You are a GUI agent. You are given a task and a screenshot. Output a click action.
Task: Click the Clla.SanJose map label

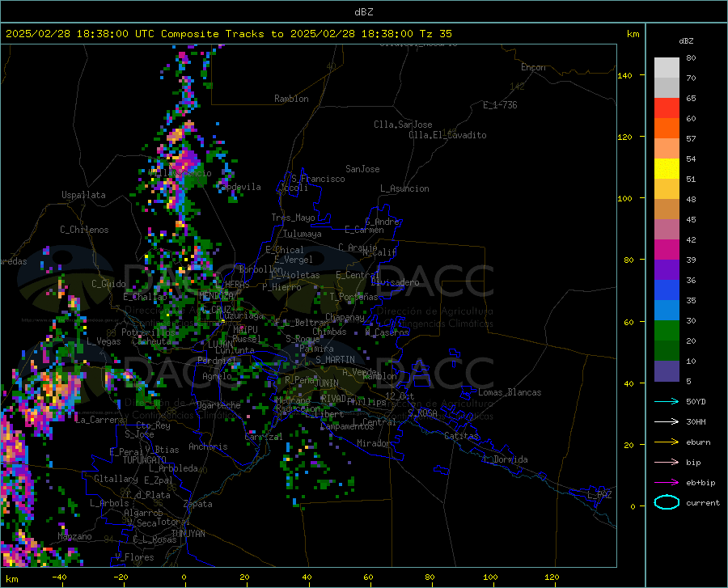[403, 125]
